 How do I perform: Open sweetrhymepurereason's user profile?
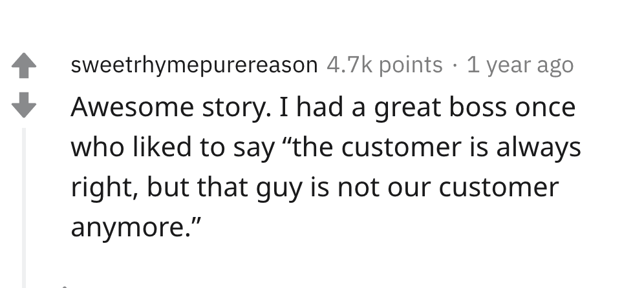[194, 65]
